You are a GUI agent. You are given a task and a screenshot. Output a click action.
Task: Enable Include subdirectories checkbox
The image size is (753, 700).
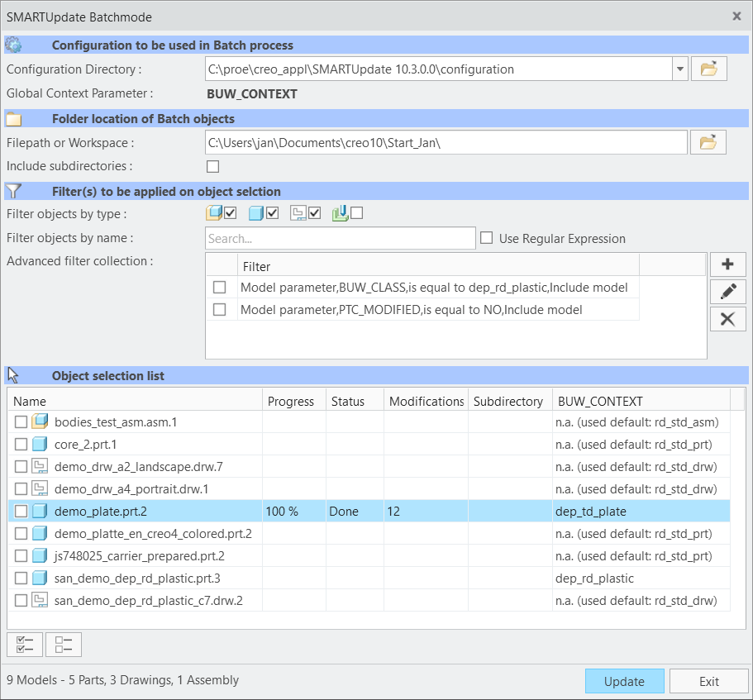[x=212, y=167]
